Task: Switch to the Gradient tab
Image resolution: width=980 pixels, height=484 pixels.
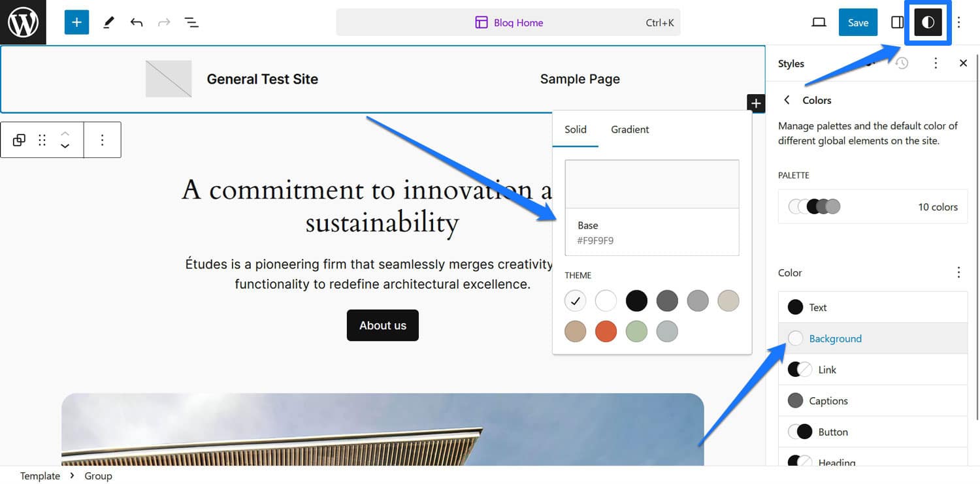Action: tap(630, 129)
